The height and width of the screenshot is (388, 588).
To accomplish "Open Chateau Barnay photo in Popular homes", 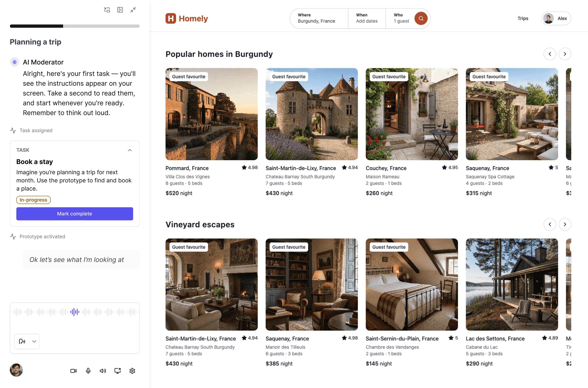I will (311, 114).
